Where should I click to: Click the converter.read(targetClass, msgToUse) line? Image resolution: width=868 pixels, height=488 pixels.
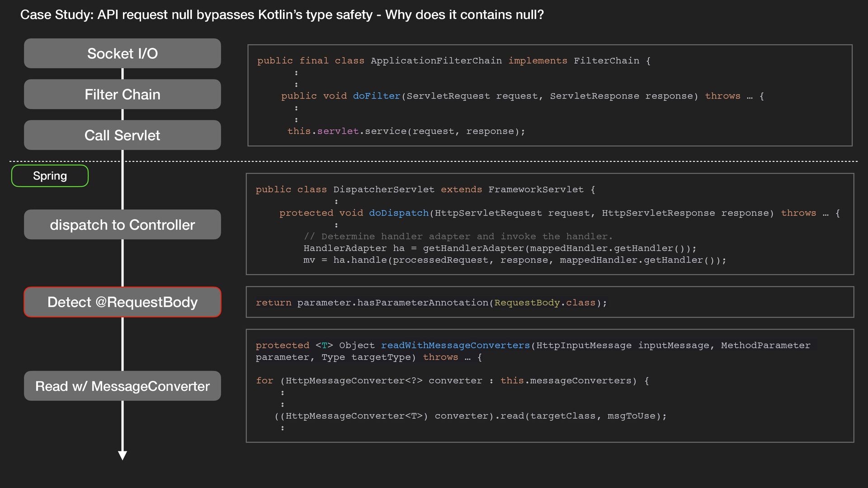coord(470,416)
